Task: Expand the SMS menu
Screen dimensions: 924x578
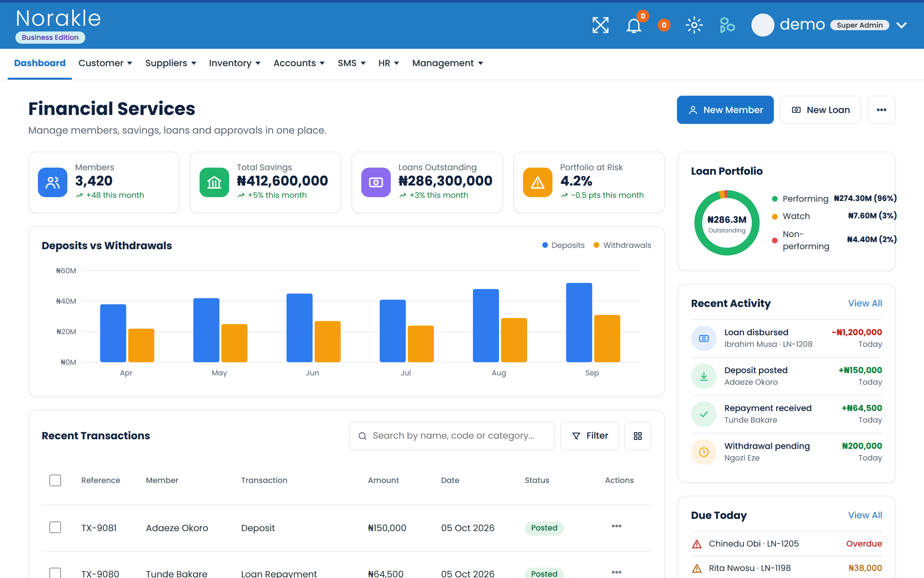Action: pyautogui.click(x=352, y=63)
